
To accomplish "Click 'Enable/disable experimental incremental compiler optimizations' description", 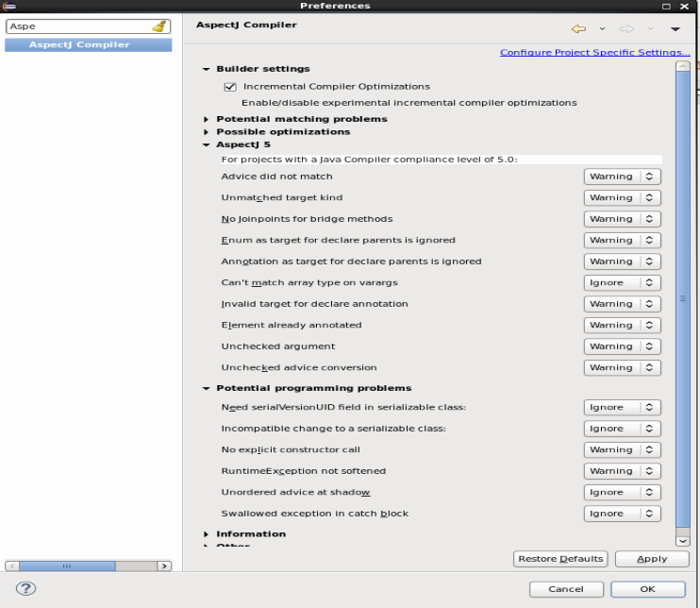I will [408, 103].
